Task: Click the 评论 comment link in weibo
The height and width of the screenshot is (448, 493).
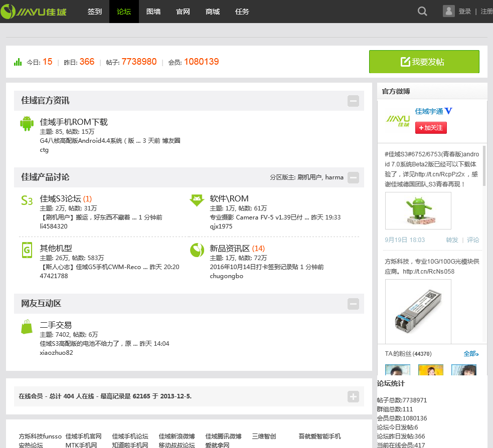Action: 473,240
